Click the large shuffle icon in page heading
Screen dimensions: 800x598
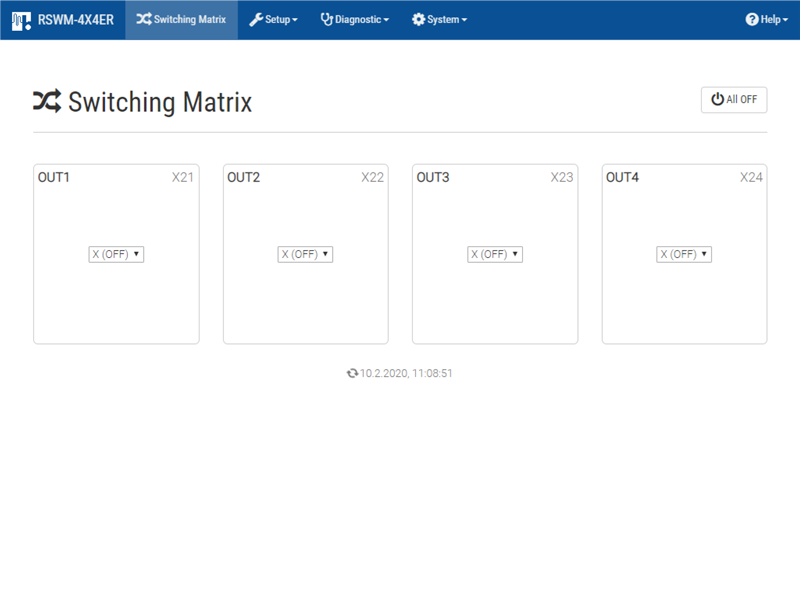tap(47, 101)
